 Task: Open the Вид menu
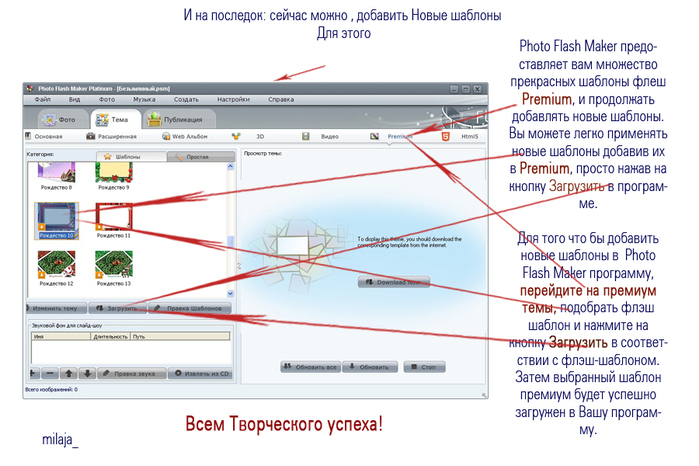tap(74, 99)
